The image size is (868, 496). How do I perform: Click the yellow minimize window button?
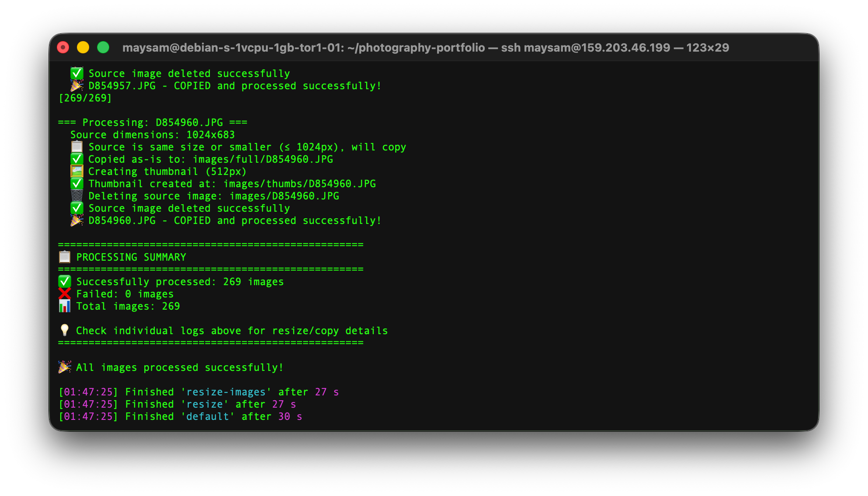[x=83, y=47]
